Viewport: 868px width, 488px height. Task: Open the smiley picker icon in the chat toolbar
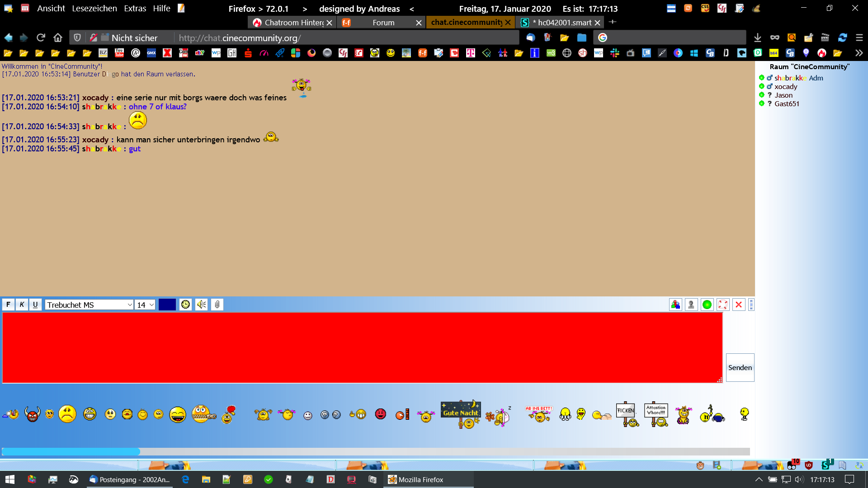tap(185, 305)
